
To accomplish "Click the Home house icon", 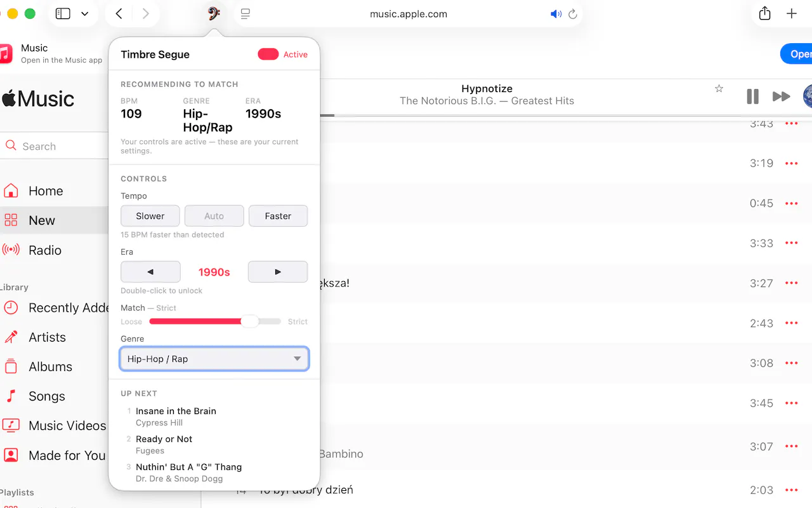I will click(x=10, y=190).
